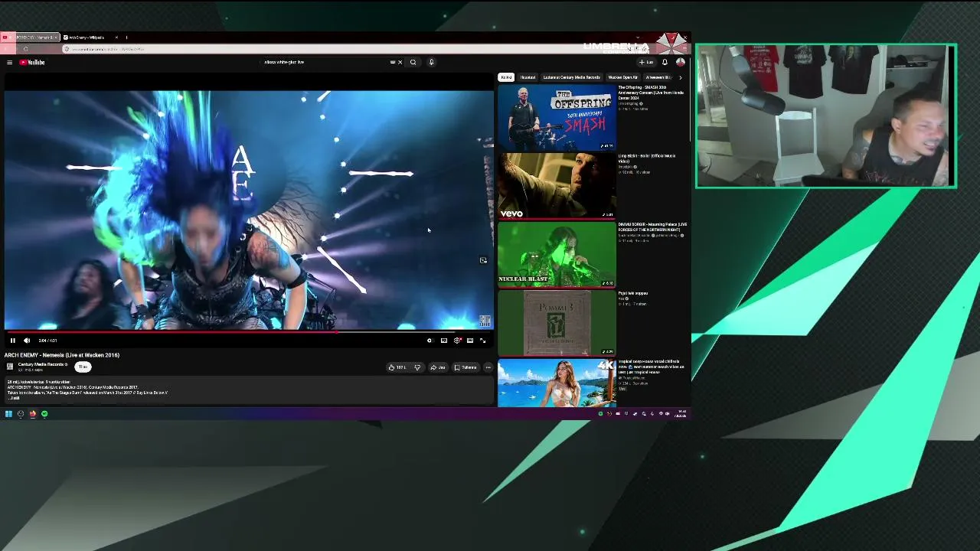This screenshot has width=980, height=551.
Task: Close the Arch Enemy Wikipedia tab
Action: click(116, 37)
